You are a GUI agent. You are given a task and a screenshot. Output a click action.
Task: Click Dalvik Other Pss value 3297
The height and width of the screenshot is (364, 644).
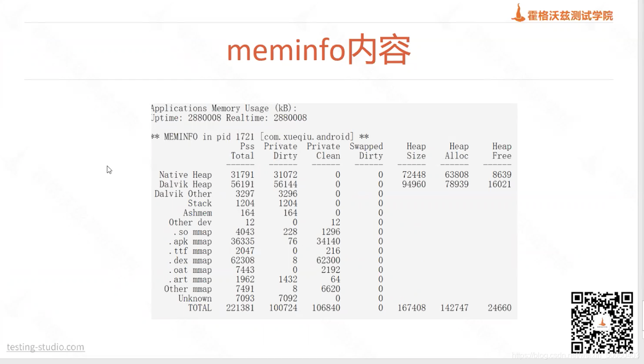point(245,194)
